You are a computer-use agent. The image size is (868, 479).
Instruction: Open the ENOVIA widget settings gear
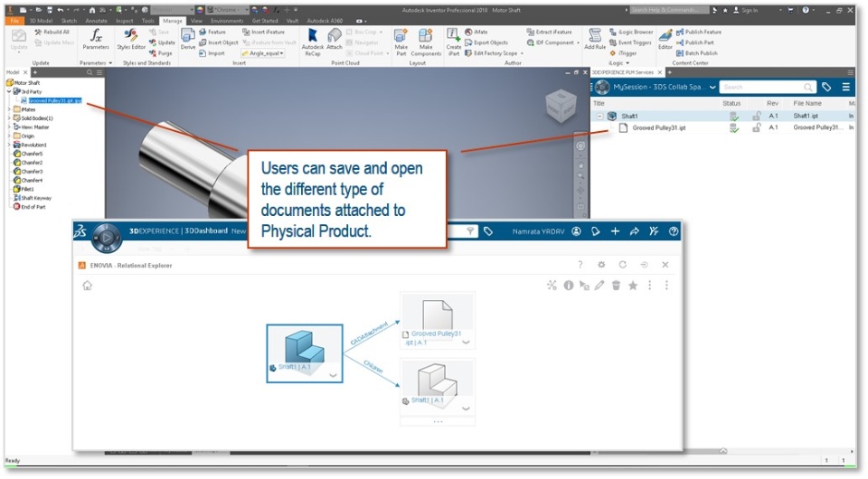pos(601,265)
